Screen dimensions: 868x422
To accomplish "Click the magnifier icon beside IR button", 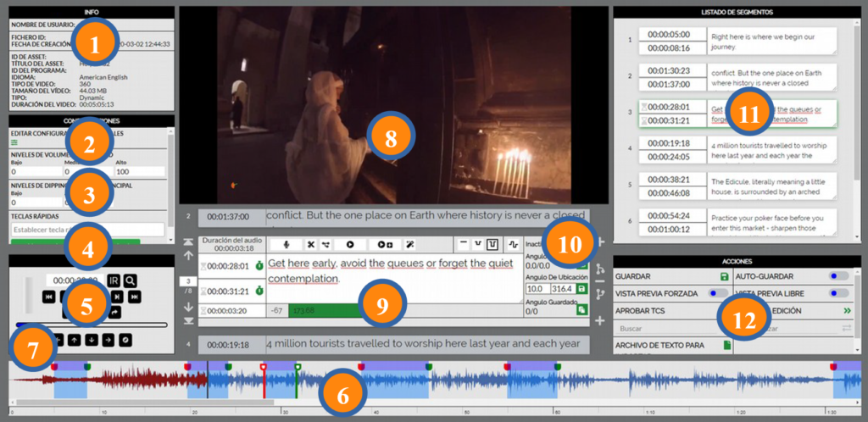I will 132,280.
